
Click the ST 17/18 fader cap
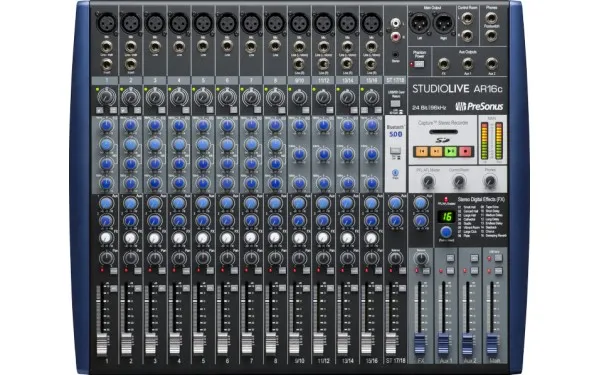tap(391, 344)
